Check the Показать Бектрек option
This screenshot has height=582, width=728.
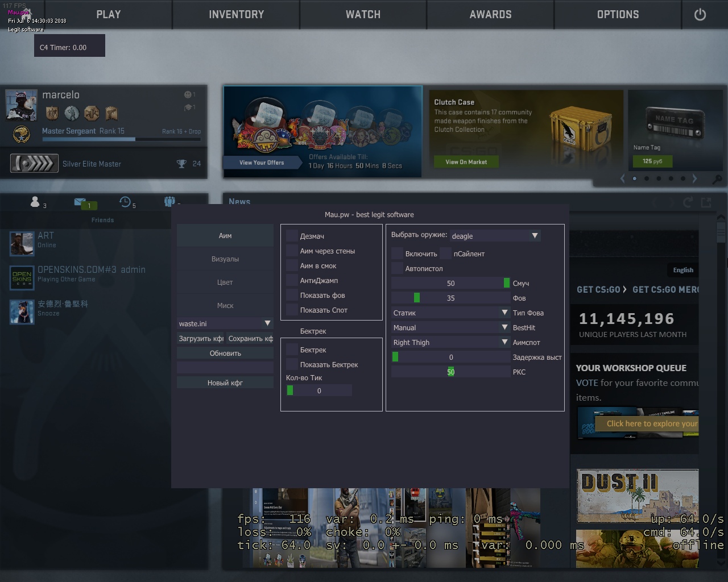click(292, 364)
